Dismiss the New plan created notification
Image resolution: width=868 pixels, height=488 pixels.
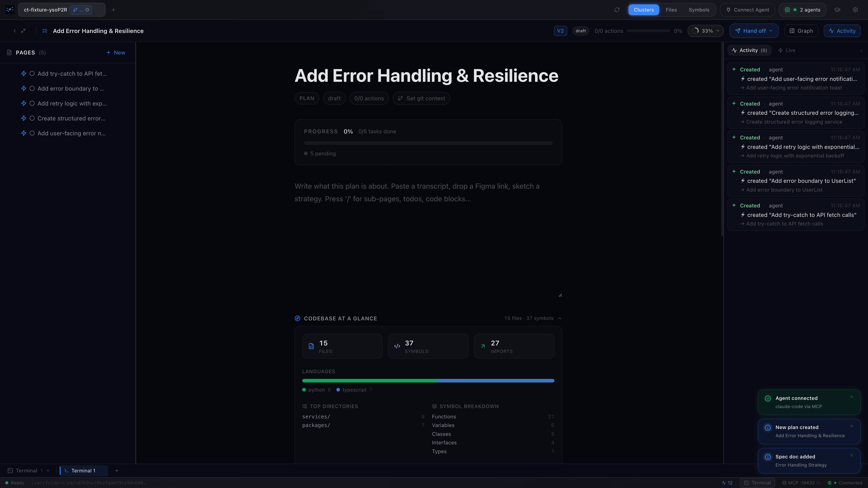(x=851, y=426)
